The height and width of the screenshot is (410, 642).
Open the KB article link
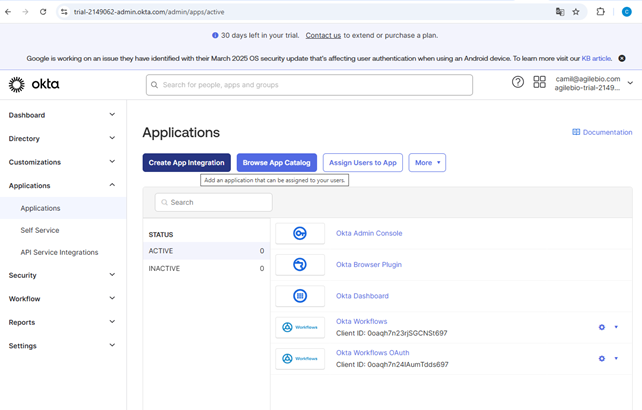click(x=597, y=59)
